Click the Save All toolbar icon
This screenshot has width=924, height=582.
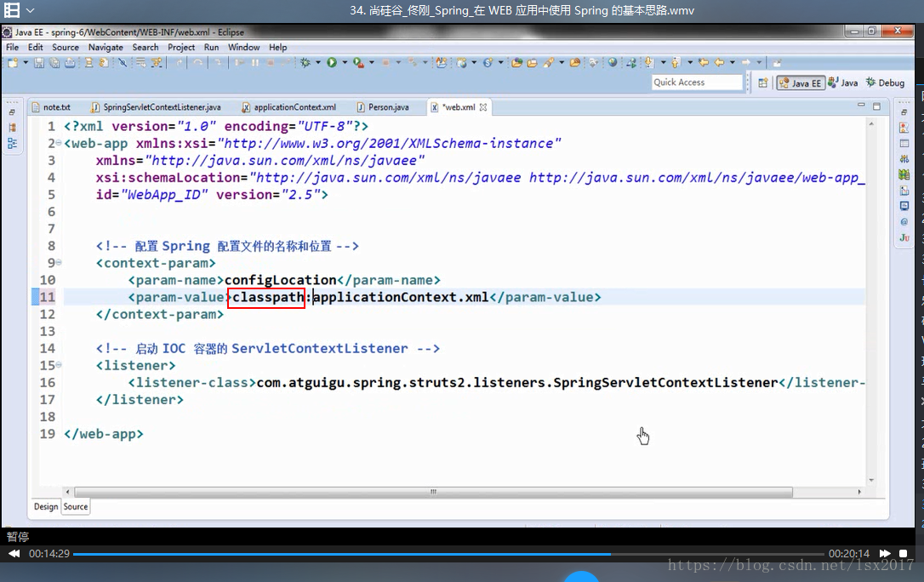54,62
